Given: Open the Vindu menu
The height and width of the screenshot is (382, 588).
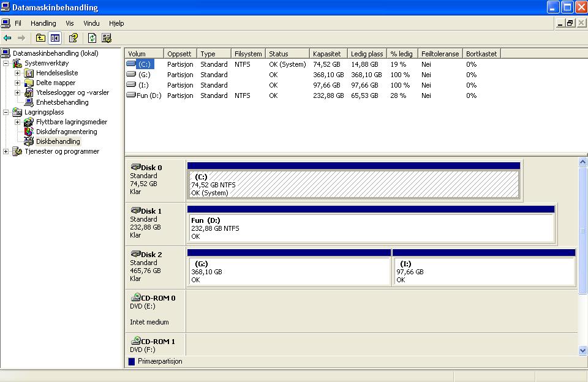Looking at the screenshot, I should [x=91, y=23].
